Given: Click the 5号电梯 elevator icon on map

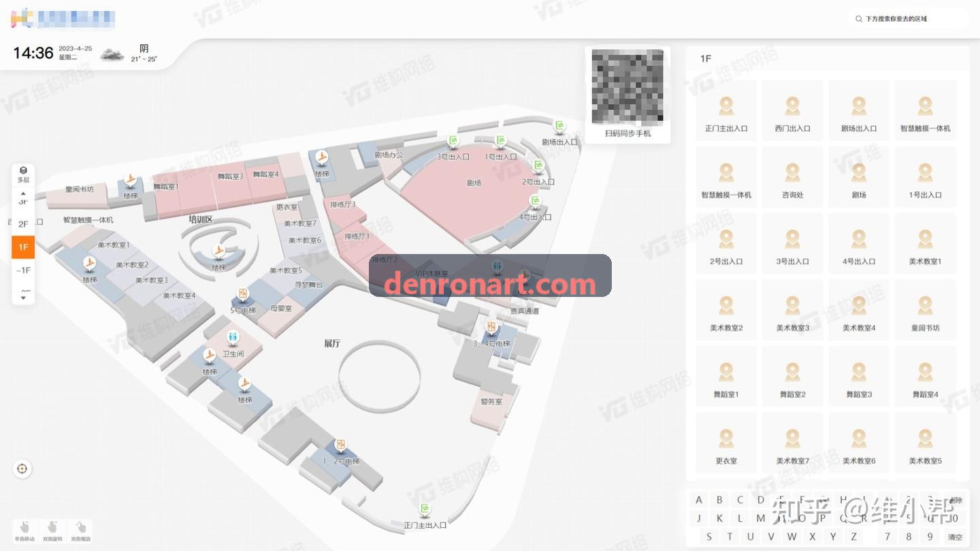Looking at the screenshot, I should tap(242, 294).
